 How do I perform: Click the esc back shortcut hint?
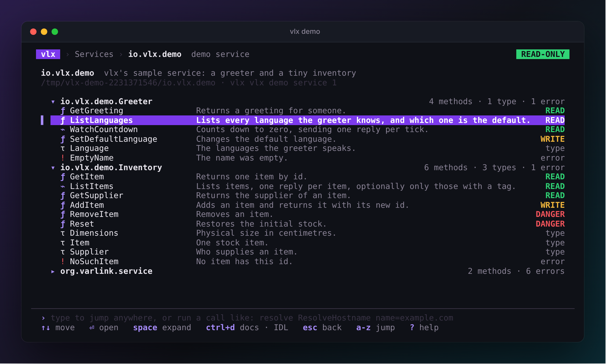click(322, 327)
